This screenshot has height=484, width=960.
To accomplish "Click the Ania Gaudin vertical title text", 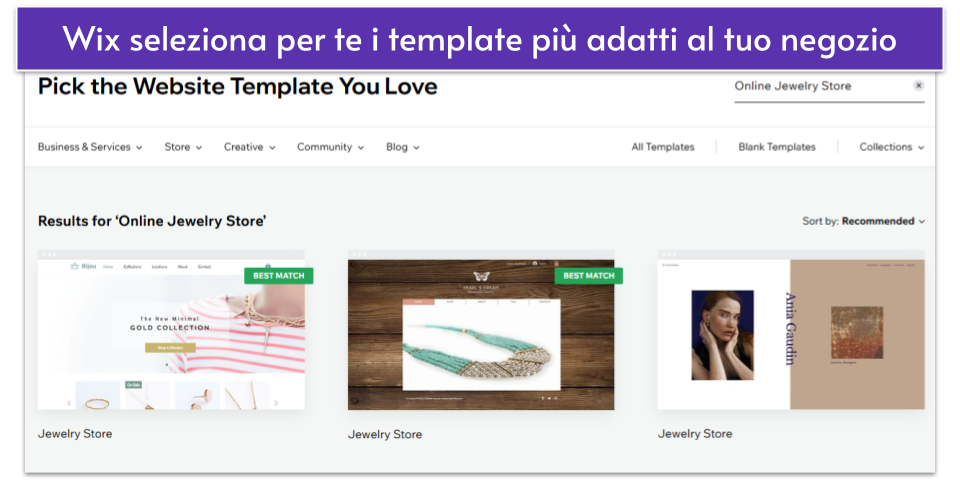I will [x=790, y=329].
